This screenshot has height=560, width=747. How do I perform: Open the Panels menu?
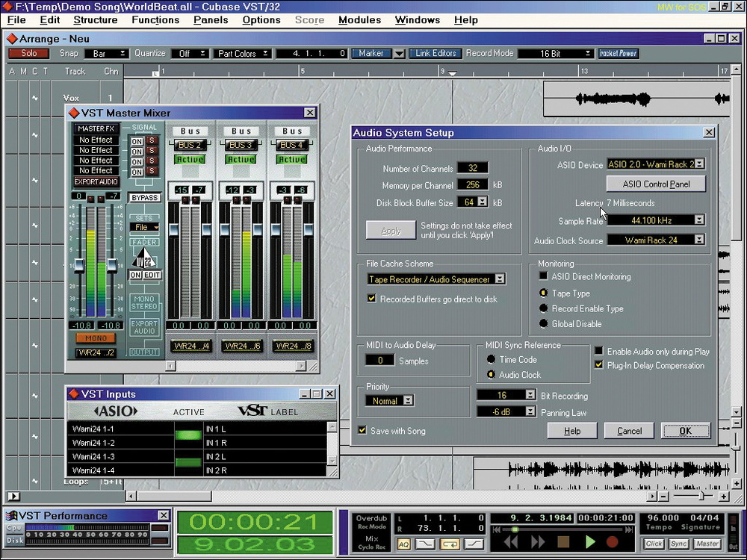(x=211, y=19)
